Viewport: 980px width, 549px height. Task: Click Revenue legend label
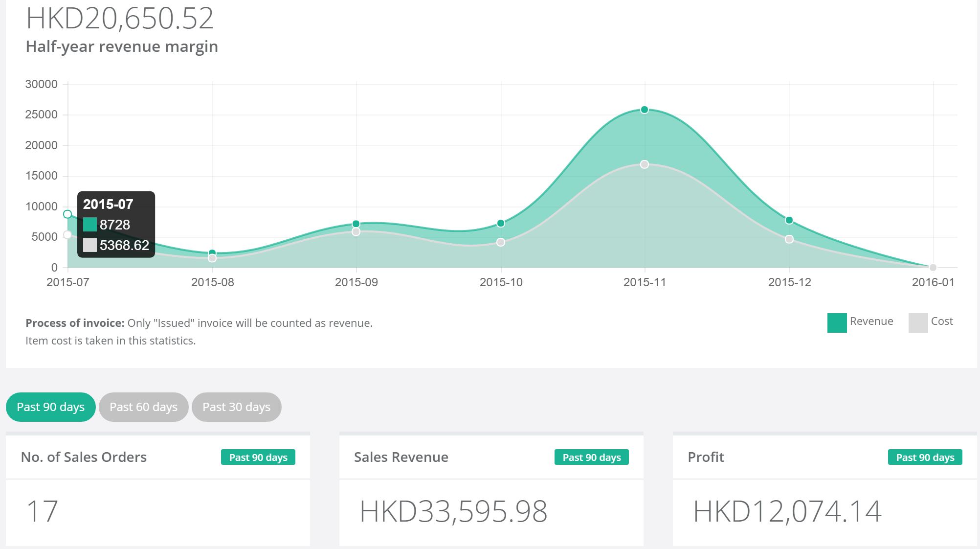[871, 321]
